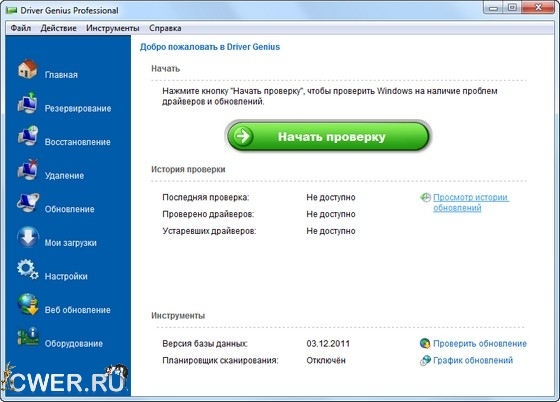The height and width of the screenshot is (402, 560).
Task: Click the Устаревших драйверов label
Action: [x=209, y=231]
